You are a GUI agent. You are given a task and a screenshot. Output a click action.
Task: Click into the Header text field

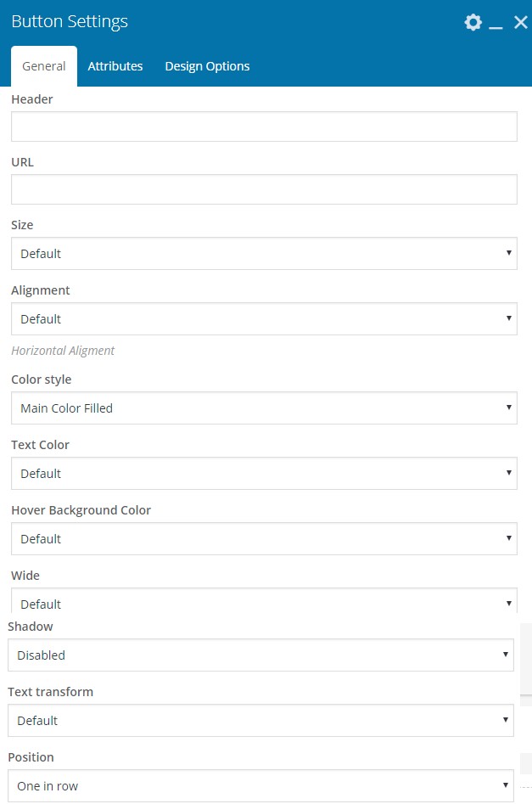click(264, 127)
